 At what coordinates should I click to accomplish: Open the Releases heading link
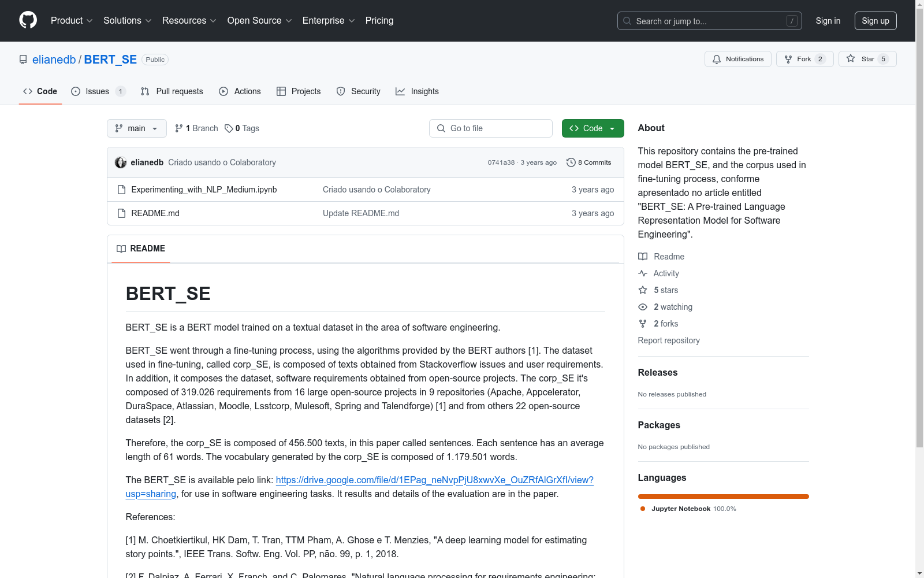click(658, 373)
